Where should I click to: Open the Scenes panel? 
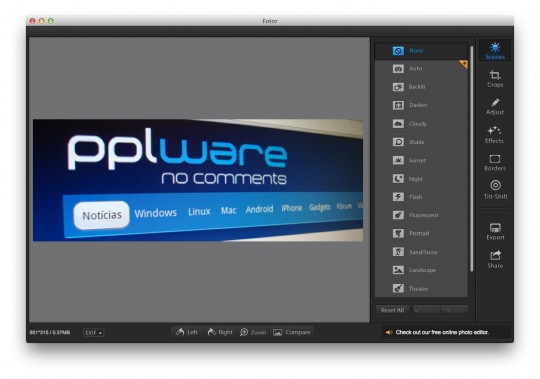click(495, 51)
